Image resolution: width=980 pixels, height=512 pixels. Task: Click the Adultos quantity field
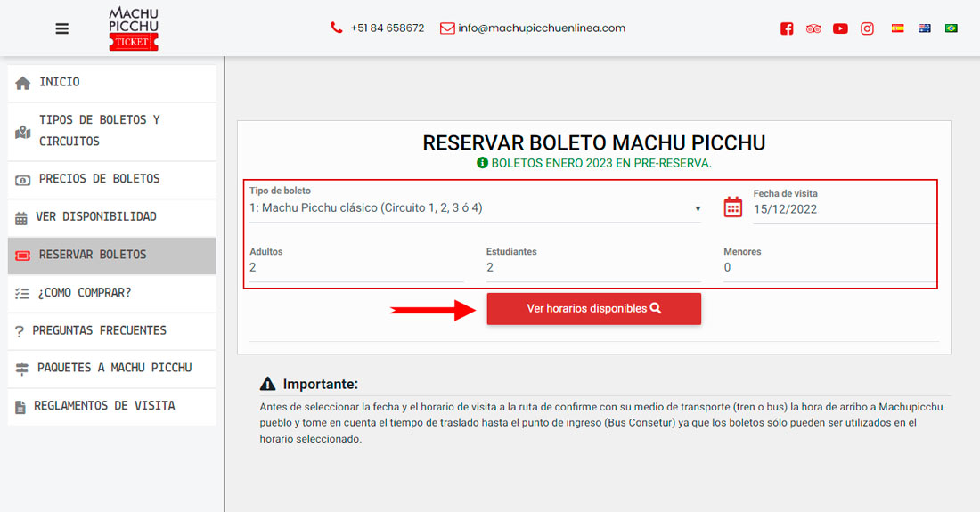(356, 268)
